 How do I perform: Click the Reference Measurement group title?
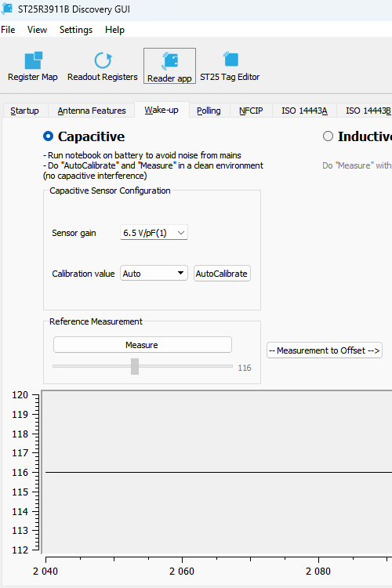click(x=96, y=321)
